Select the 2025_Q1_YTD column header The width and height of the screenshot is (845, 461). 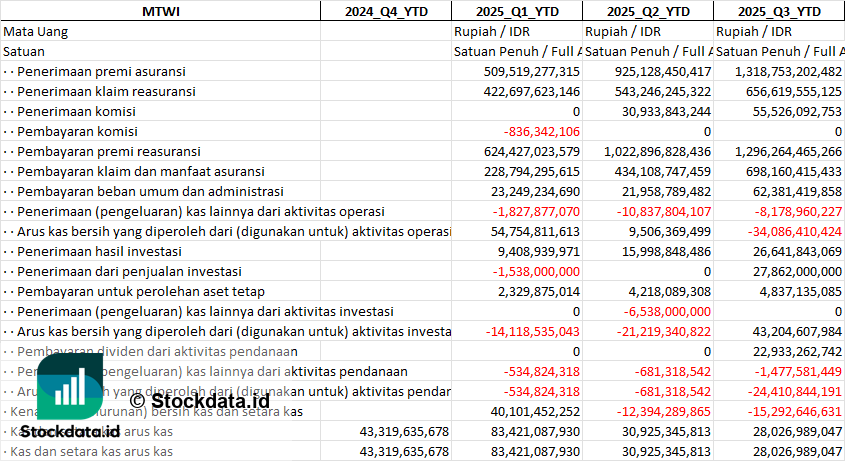517,11
